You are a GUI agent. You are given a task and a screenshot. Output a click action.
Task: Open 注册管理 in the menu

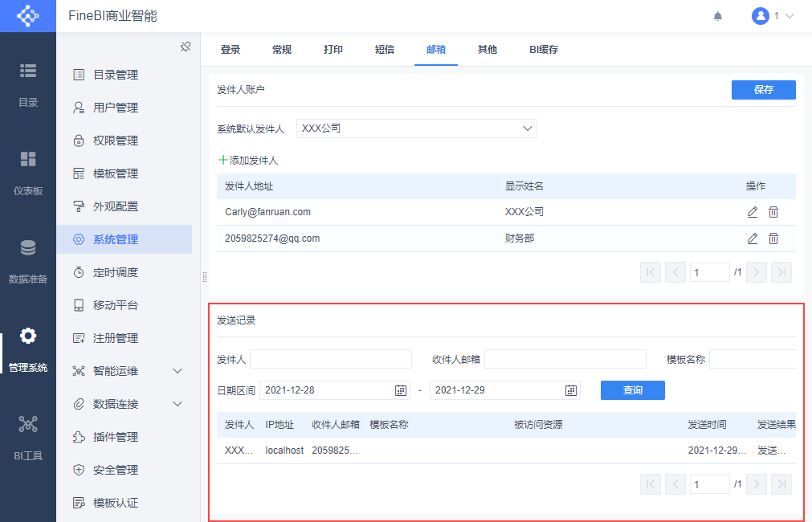click(124, 338)
